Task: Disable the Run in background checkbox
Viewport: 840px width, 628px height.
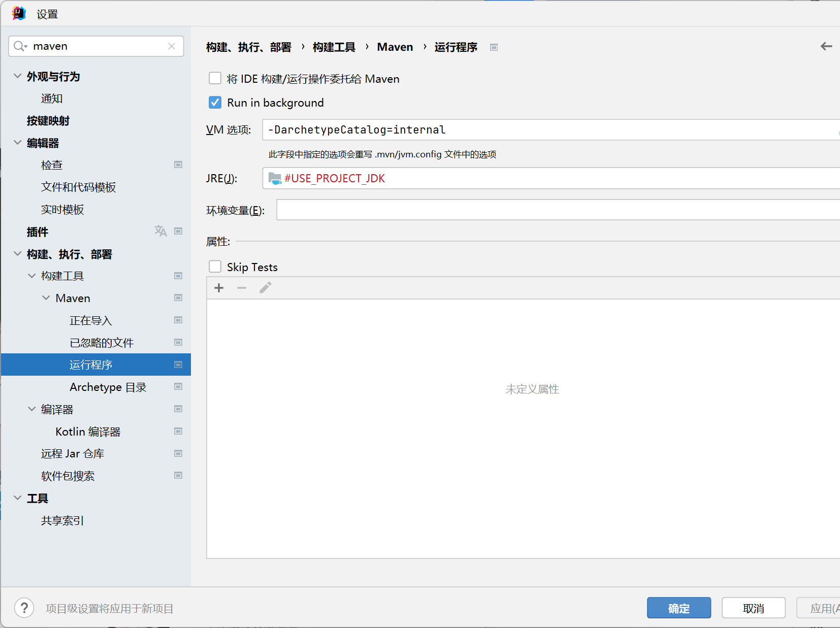Action: point(215,102)
